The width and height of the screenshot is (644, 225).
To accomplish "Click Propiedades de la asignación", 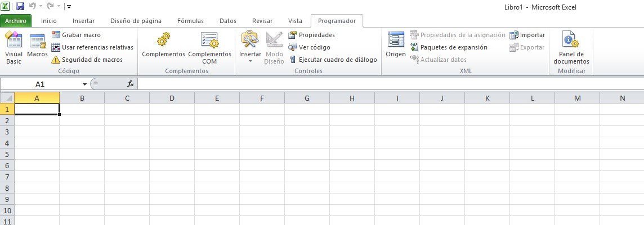I will [458, 35].
